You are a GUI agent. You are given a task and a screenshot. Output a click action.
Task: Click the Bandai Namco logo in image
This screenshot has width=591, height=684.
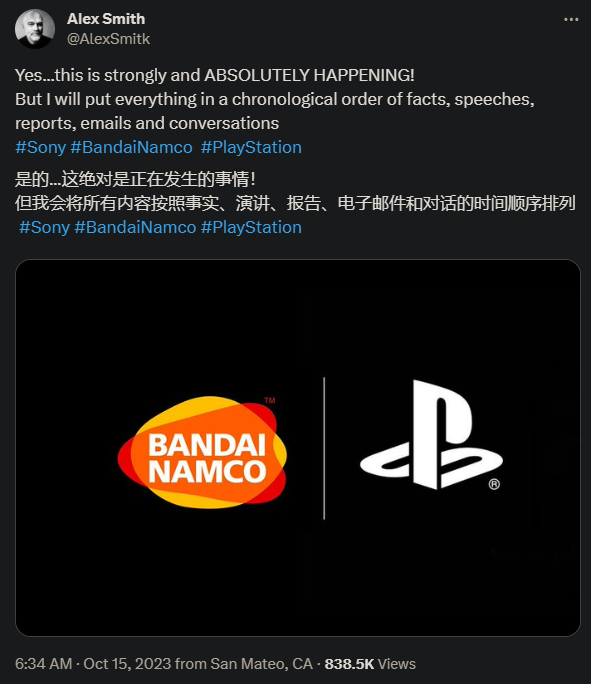(x=202, y=452)
